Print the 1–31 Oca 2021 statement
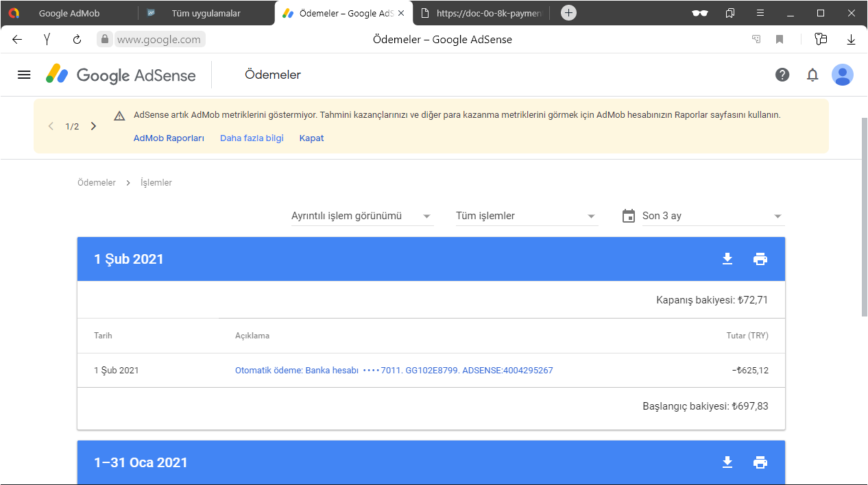Image resolution: width=868 pixels, height=485 pixels. coord(760,462)
